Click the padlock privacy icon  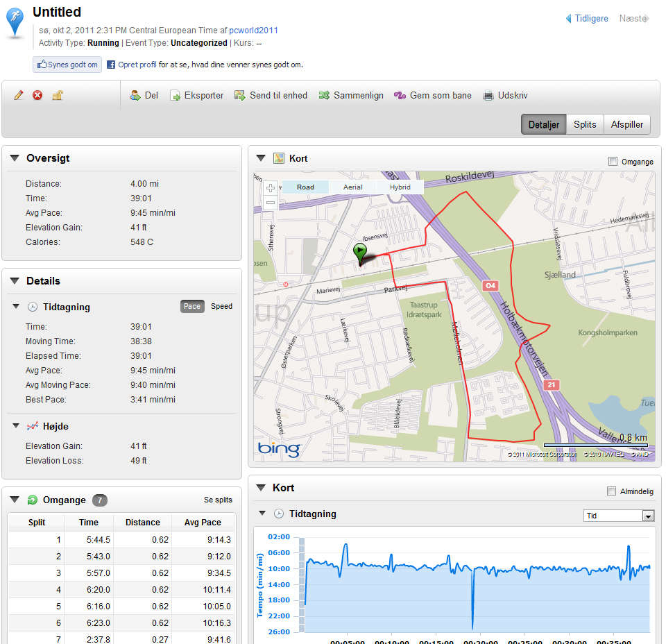pyautogui.click(x=58, y=96)
